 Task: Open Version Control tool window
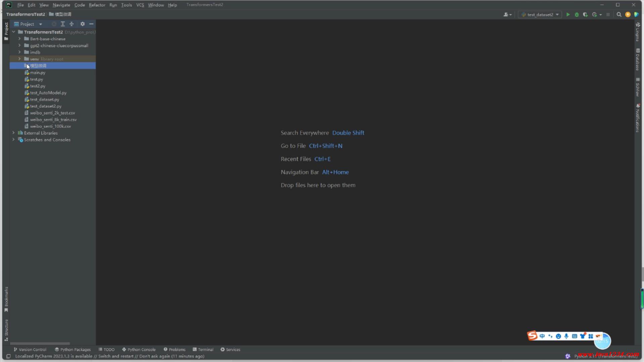click(x=30, y=350)
